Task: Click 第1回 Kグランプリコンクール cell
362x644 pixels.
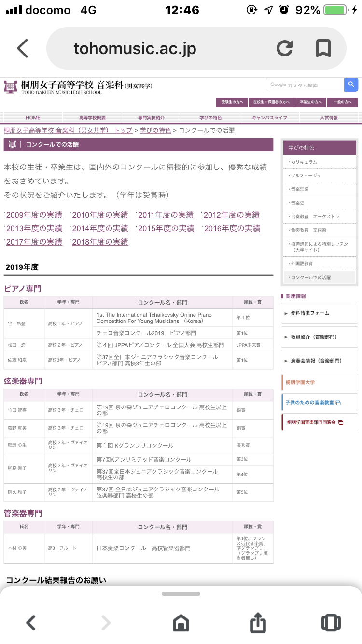Action: (162, 445)
